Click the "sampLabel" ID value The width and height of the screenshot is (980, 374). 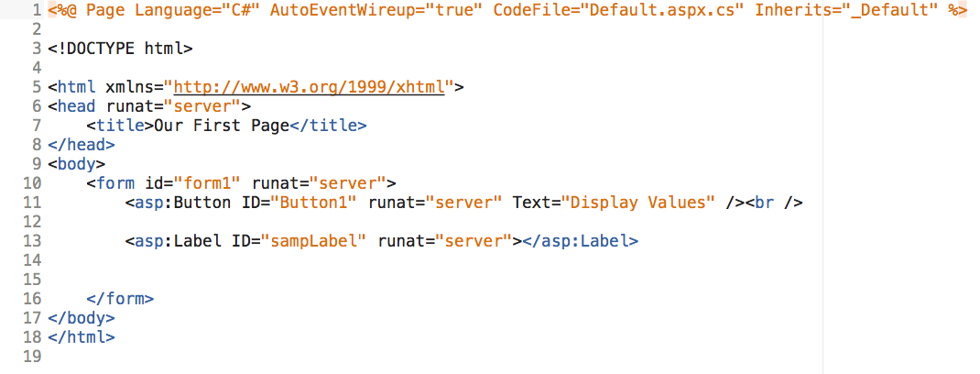pos(314,241)
